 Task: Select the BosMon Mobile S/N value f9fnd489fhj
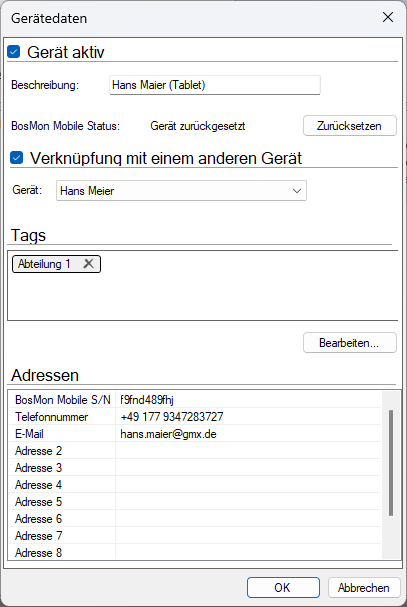(x=147, y=400)
